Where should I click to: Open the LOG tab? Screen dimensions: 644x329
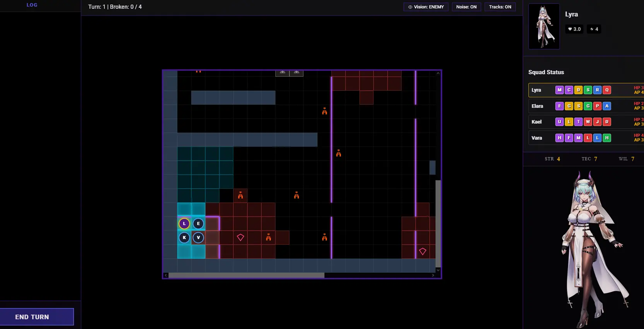click(32, 5)
